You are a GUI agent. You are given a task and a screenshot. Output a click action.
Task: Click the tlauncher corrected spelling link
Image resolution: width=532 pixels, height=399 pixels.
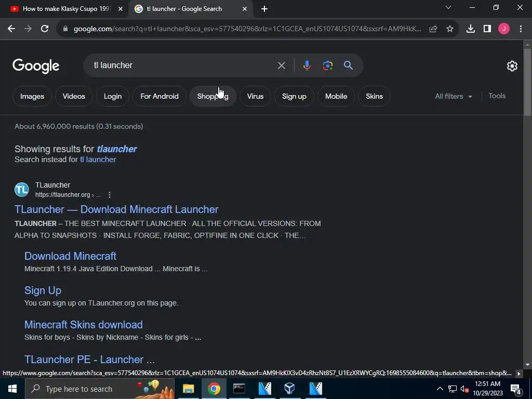click(x=117, y=149)
